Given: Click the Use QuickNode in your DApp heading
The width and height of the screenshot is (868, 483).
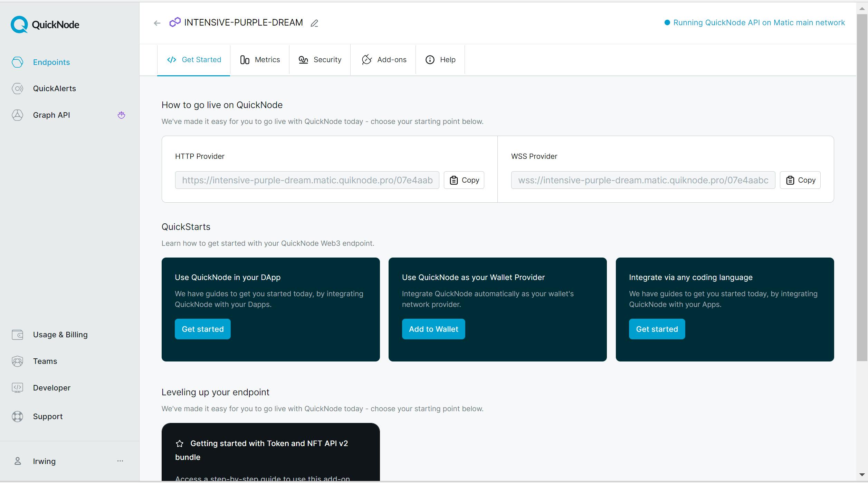Looking at the screenshot, I should [228, 277].
